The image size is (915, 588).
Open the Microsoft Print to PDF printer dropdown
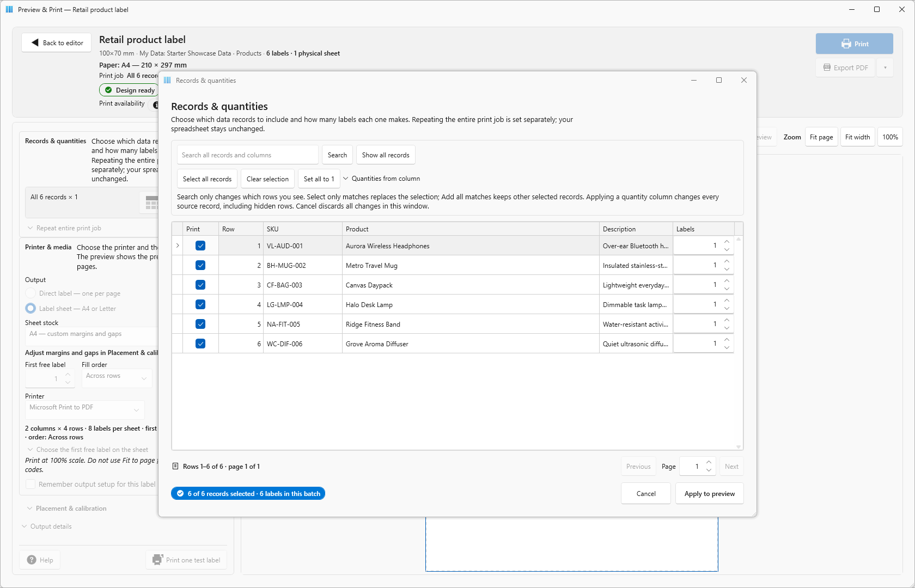coord(85,409)
